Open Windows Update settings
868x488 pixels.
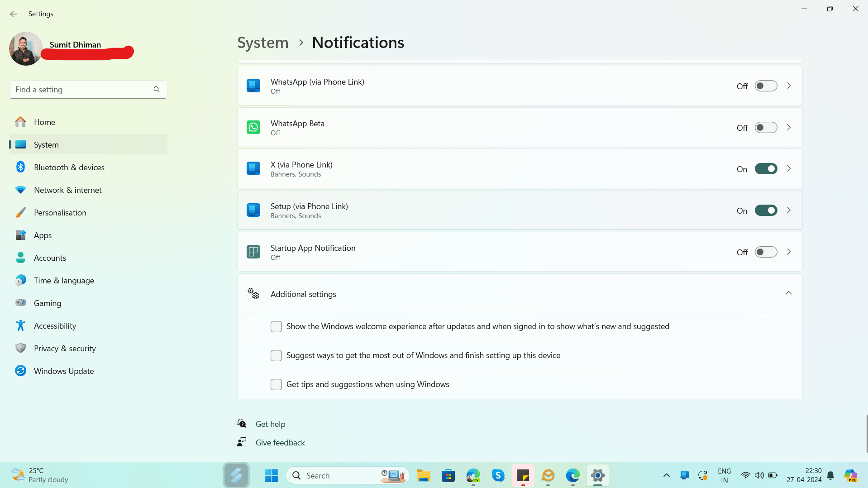pyautogui.click(x=88, y=371)
